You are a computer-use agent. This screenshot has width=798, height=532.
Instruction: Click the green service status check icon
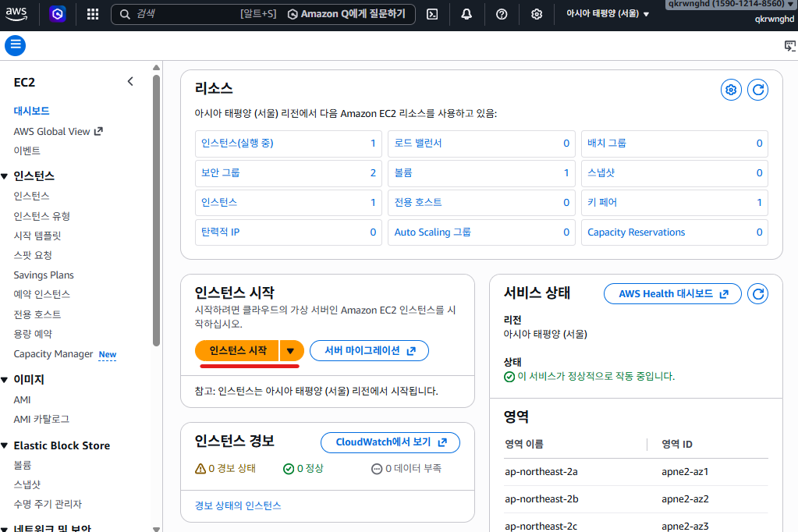pyautogui.click(x=509, y=377)
